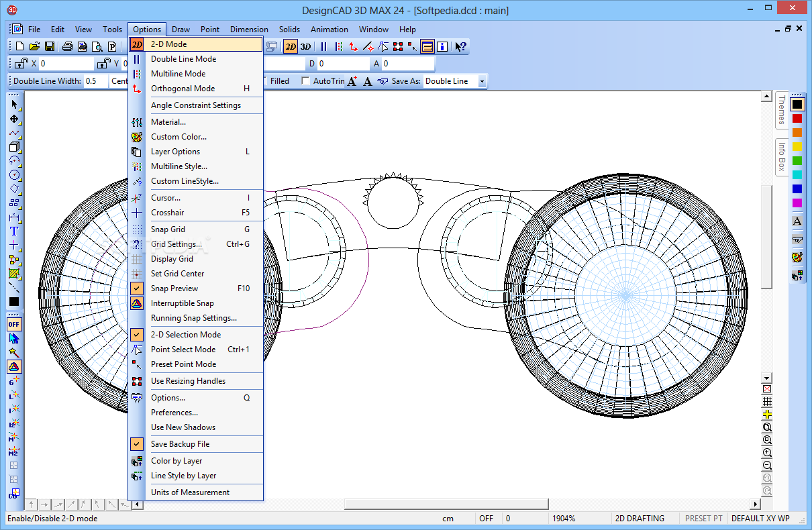This screenshot has width=812, height=530.
Task: Toggle Save Backup File option
Action: click(196, 444)
